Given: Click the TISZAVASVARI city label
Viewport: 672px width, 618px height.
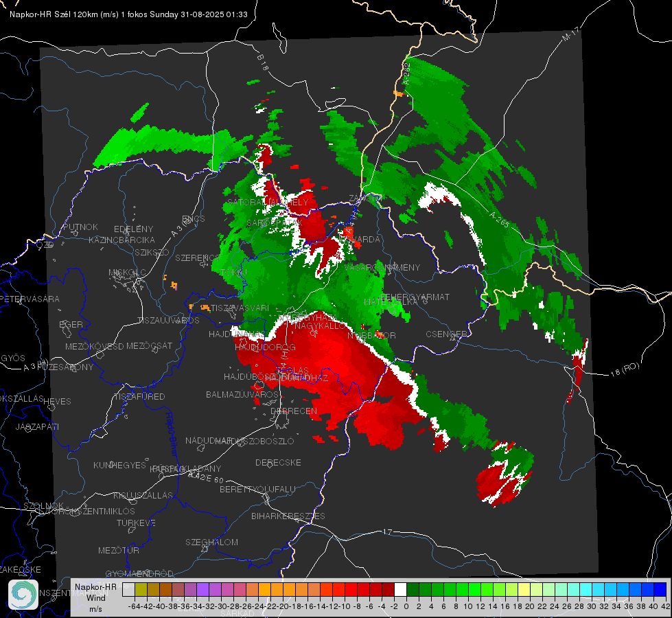Looking at the screenshot, I should (240, 308).
